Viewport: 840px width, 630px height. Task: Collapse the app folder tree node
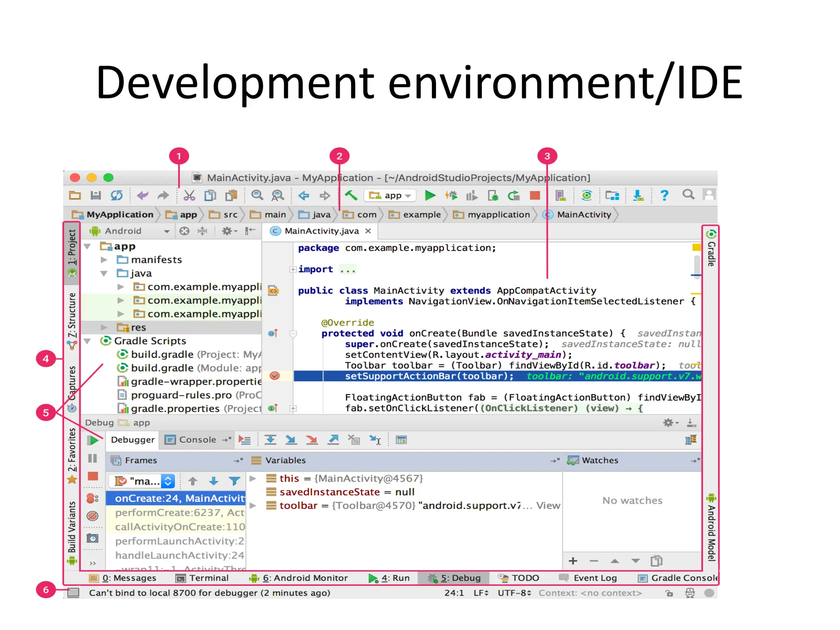(x=87, y=247)
